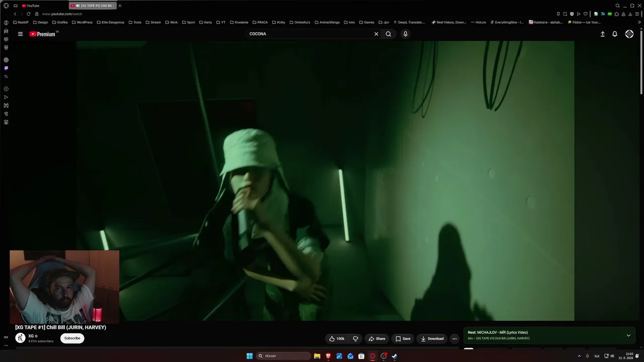Viewport: 644px width, 362px height.
Task: Open the DeepL Translate bookmark
Action: pos(409,23)
